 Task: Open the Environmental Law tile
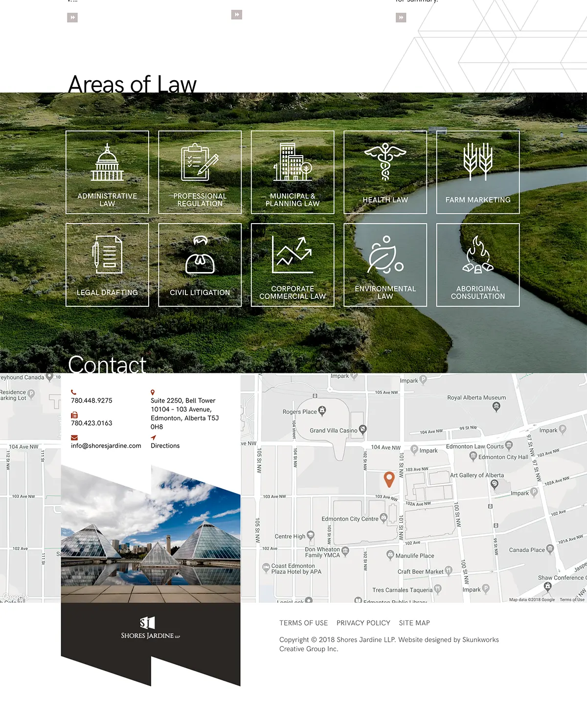(x=385, y=265)
